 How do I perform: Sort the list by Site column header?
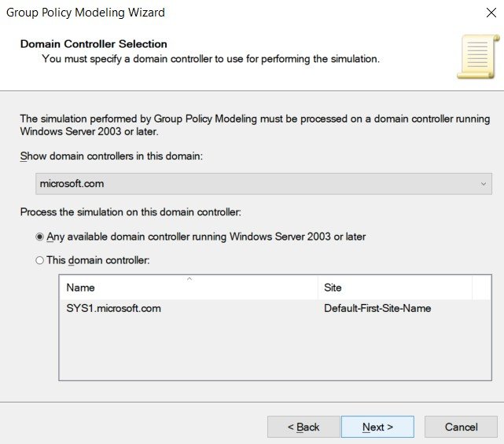(x=395, y=288)
